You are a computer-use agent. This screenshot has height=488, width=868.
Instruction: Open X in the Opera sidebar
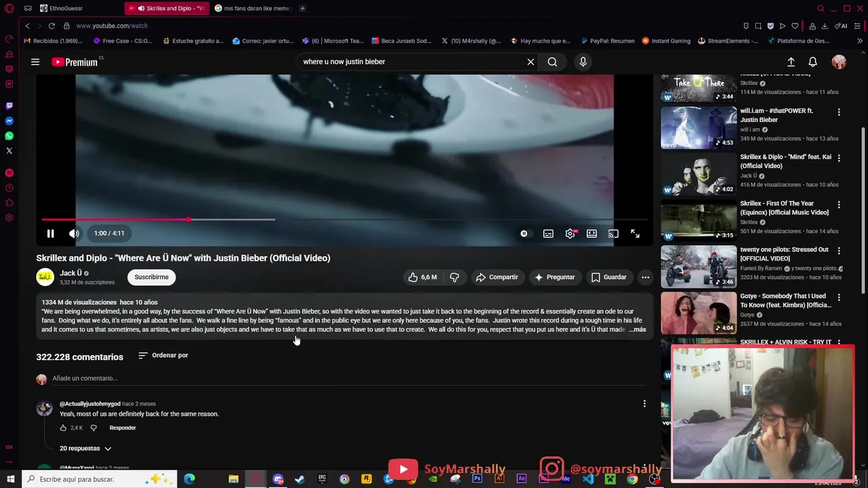[x=9, y=150]
